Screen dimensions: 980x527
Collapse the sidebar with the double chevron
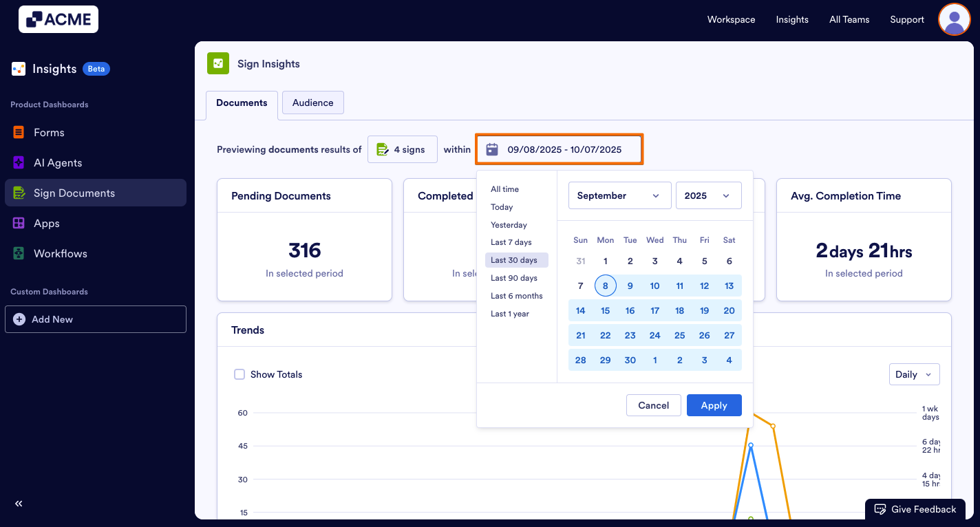click(19, 503)
